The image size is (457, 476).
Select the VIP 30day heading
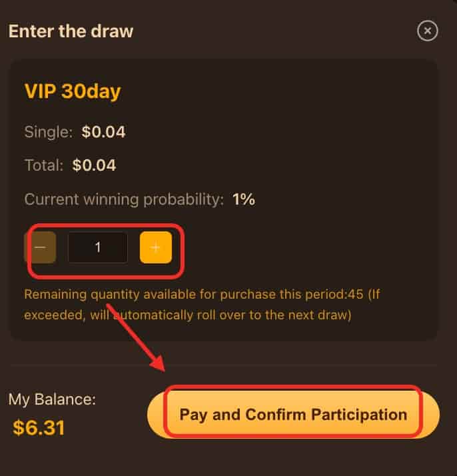[72, 91]
